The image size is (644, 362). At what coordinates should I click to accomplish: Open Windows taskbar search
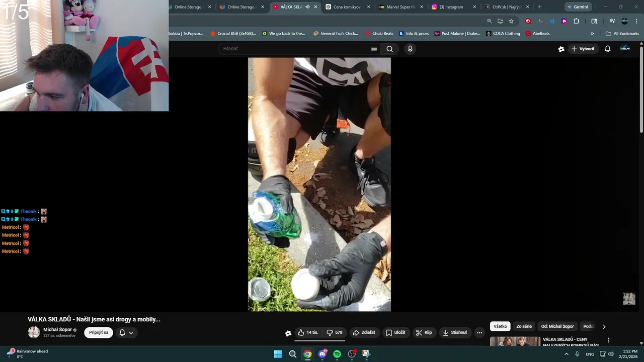(293, 354)
